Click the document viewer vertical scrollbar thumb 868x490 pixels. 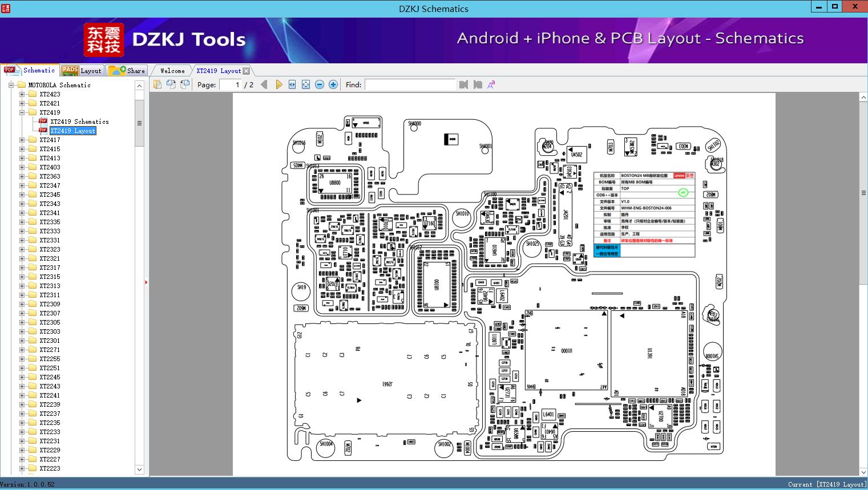coord(863,192)
